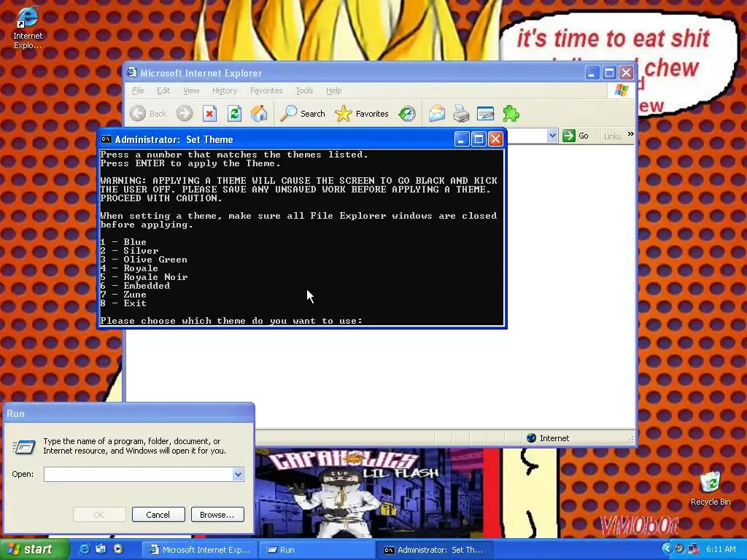Click the Stop loading icon
Image resolution: width=747 pixels, height=560 pixels.
(209, 113)
